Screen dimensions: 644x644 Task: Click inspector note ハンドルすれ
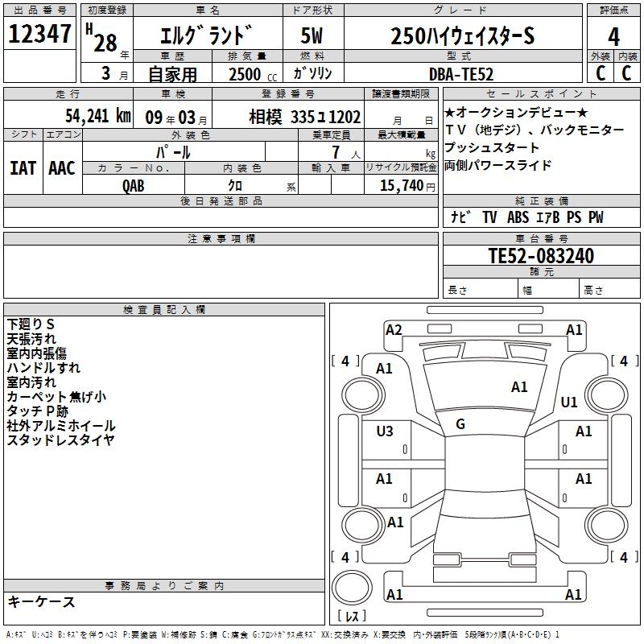click(x=43, y=368)
